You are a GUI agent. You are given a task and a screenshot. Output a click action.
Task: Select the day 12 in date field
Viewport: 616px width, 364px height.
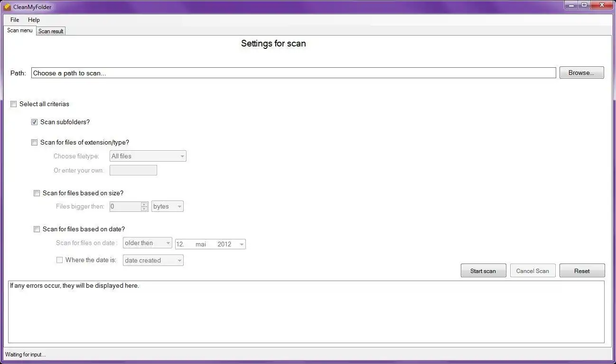[x=180, y=244]
